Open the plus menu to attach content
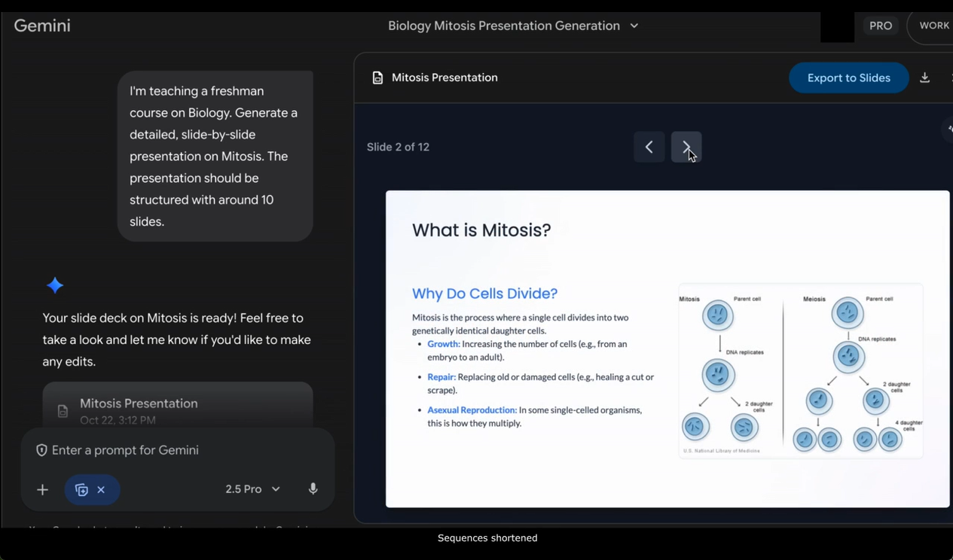Viewport: 953px width, 560px height. (42, 489)
